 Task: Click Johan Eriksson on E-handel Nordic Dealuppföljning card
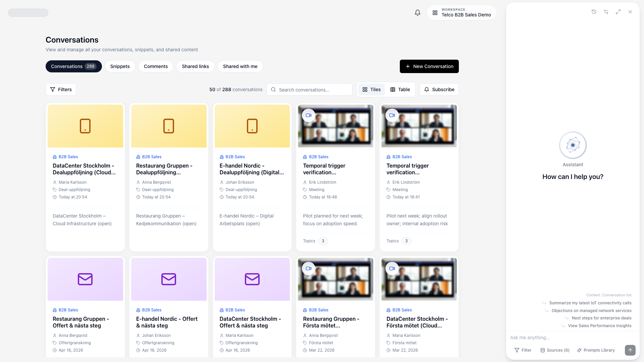point(239,182)
